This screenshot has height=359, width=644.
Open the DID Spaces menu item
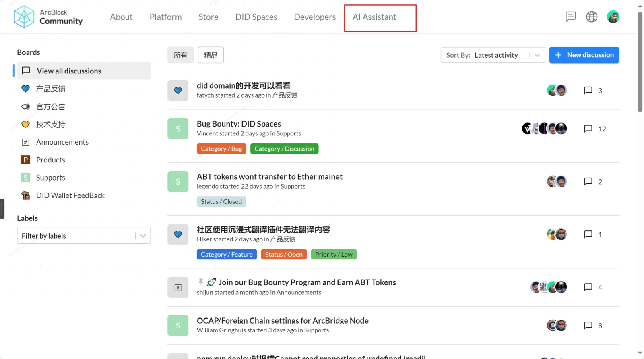[x=256, y=17]
